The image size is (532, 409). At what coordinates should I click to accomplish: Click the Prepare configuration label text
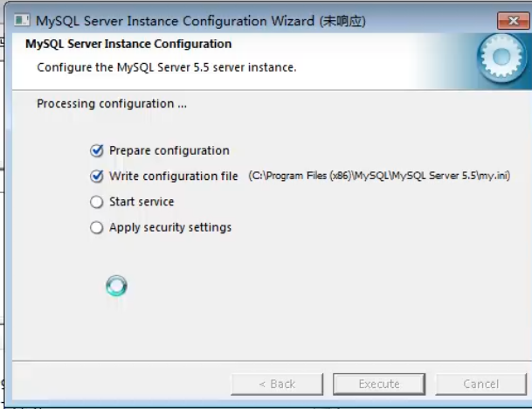pyautogui.click(x=169, y=150)
